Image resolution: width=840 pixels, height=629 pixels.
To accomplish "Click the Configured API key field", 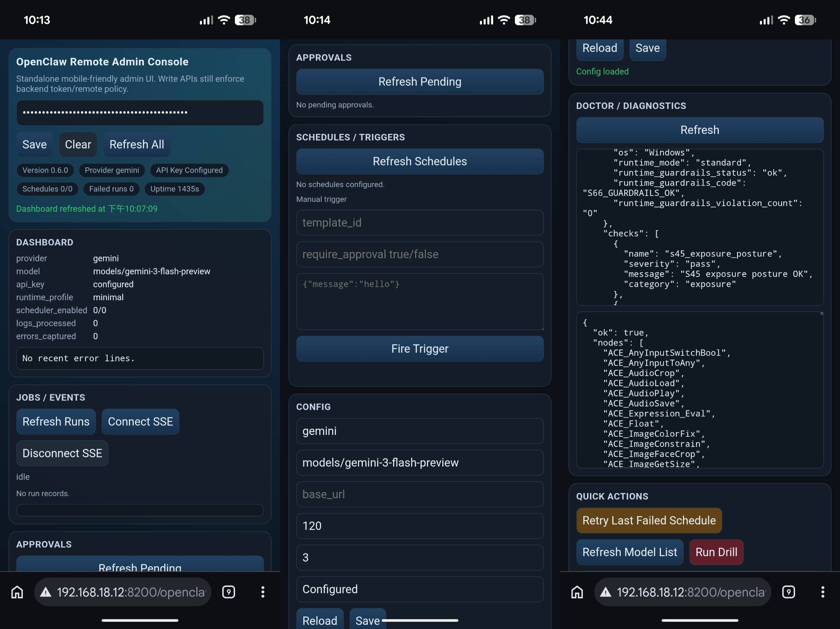I will [x=420, y=589].
